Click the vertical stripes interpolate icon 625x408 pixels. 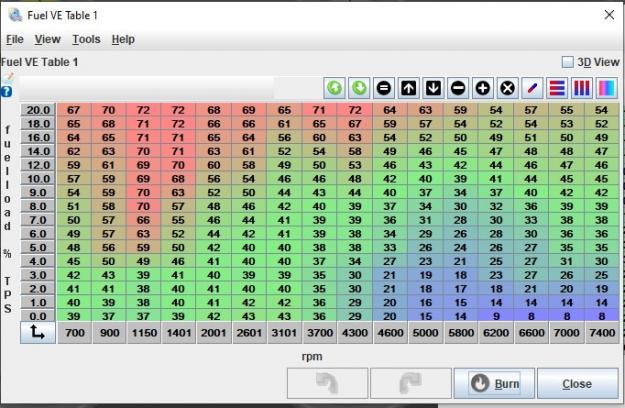582,88
